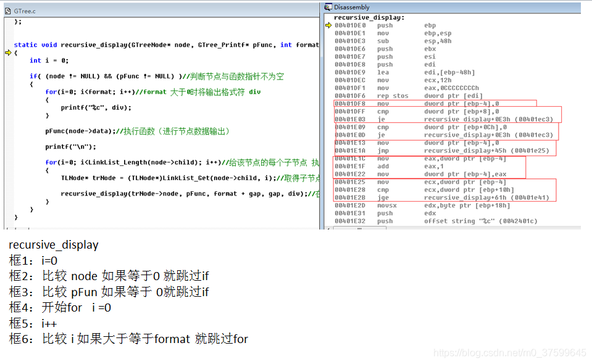Click the note line '框6: 比较 i'
The height and width of the screenshot is (364, 592).
(x=128, y=339)
